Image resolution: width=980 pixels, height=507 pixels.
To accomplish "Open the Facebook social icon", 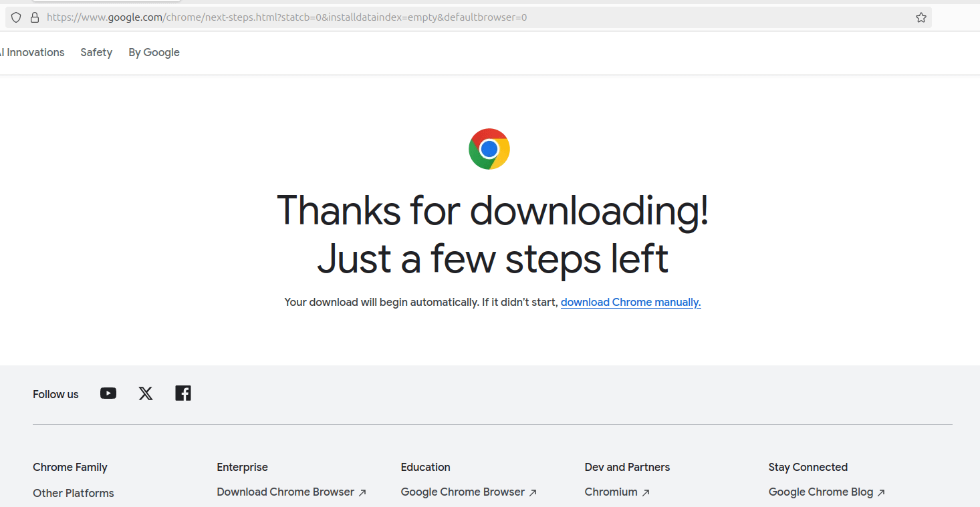I will (x=183, y=393).
